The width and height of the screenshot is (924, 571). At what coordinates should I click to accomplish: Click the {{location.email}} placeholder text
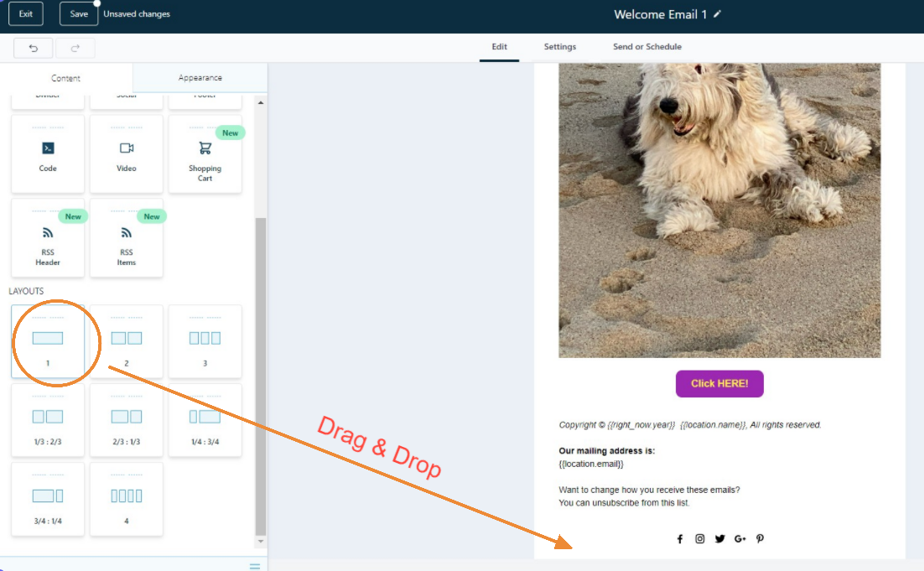click(x=591, y=464)
